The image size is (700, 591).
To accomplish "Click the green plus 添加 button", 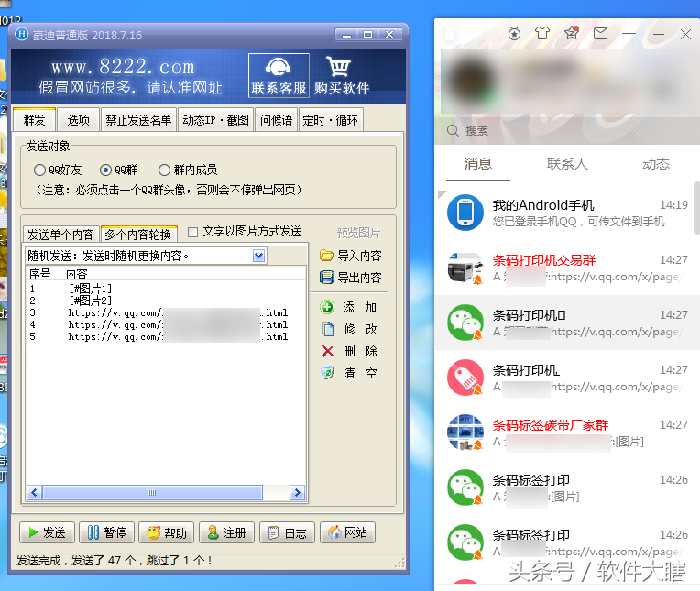I will click(349, 307).
